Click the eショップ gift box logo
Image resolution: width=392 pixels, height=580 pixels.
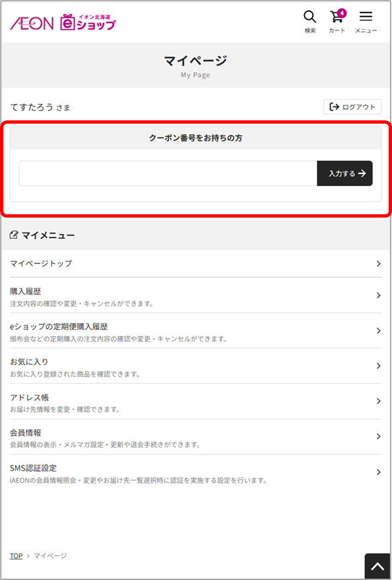[88, 22]
